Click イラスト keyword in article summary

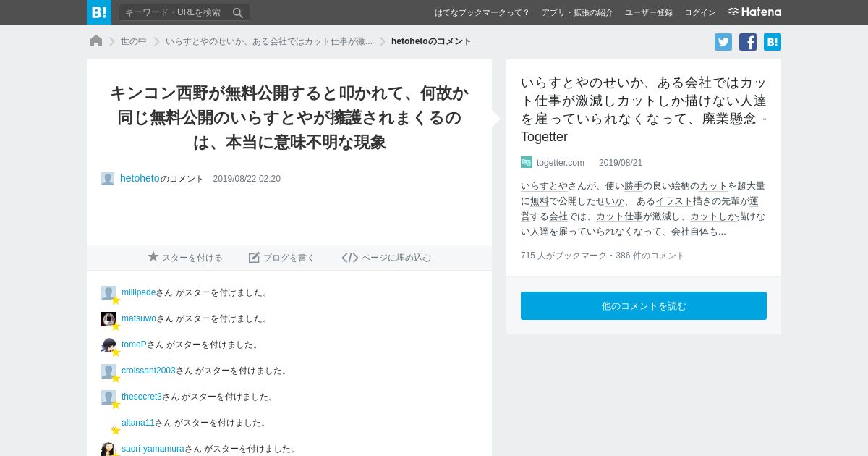674,201
